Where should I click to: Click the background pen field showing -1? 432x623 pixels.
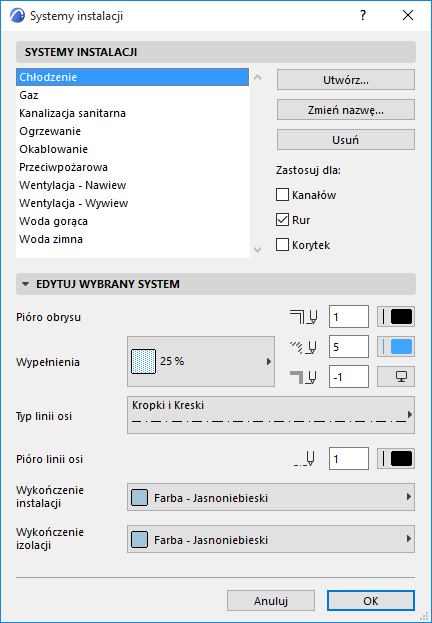pyautogui.click(x=349, y=377)
